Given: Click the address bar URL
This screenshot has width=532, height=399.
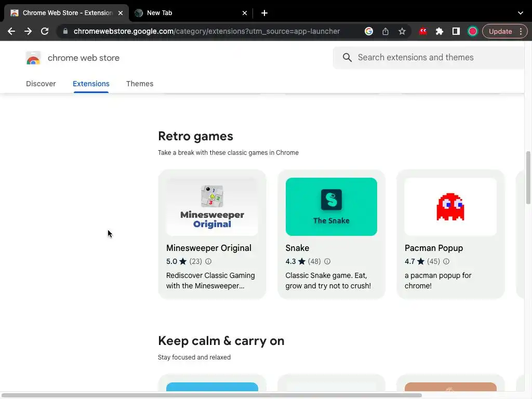Looking at the screenshot, I should pyautogui.click(x=207, y=31).
